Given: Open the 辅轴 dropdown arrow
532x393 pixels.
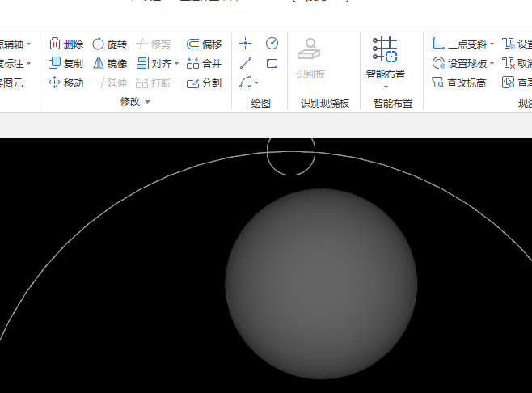Looking at the screenshot, I should (28, 44).
